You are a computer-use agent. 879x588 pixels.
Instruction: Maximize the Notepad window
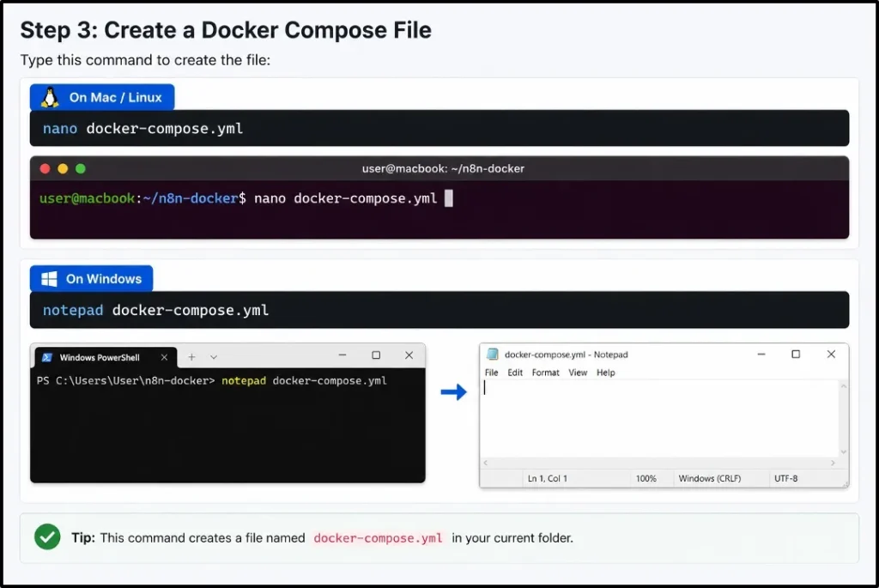(796, 355)
